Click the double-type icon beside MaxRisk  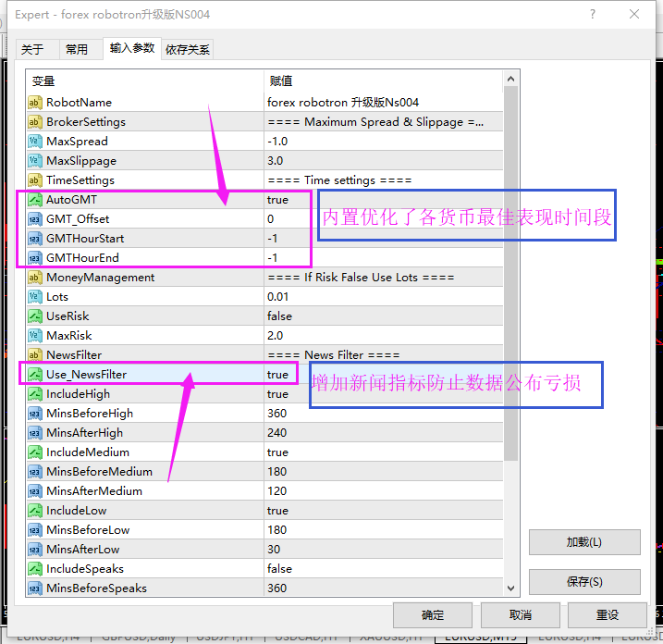point(34,336)
